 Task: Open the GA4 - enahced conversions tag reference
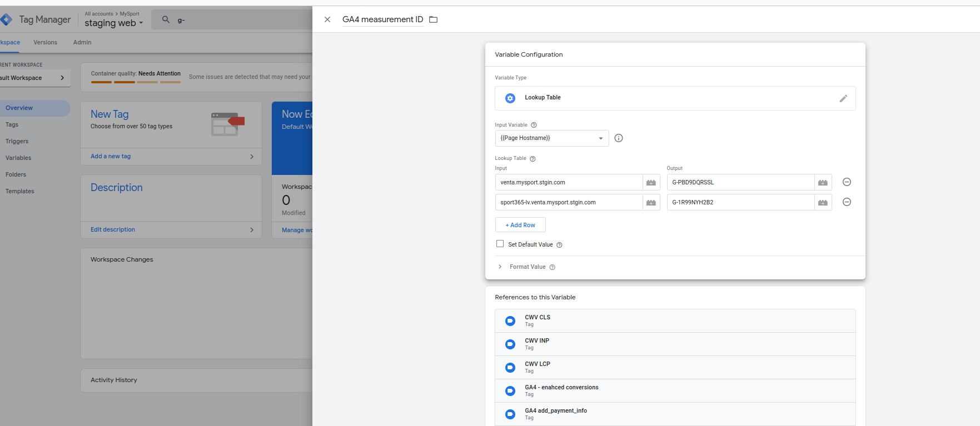click(x=675, y=391)
